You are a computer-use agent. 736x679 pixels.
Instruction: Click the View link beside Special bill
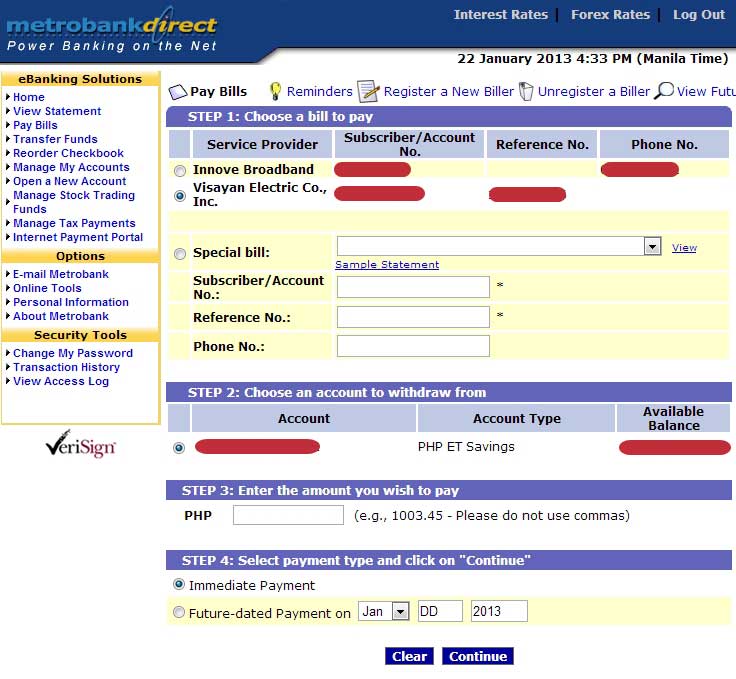coord(684,248)
